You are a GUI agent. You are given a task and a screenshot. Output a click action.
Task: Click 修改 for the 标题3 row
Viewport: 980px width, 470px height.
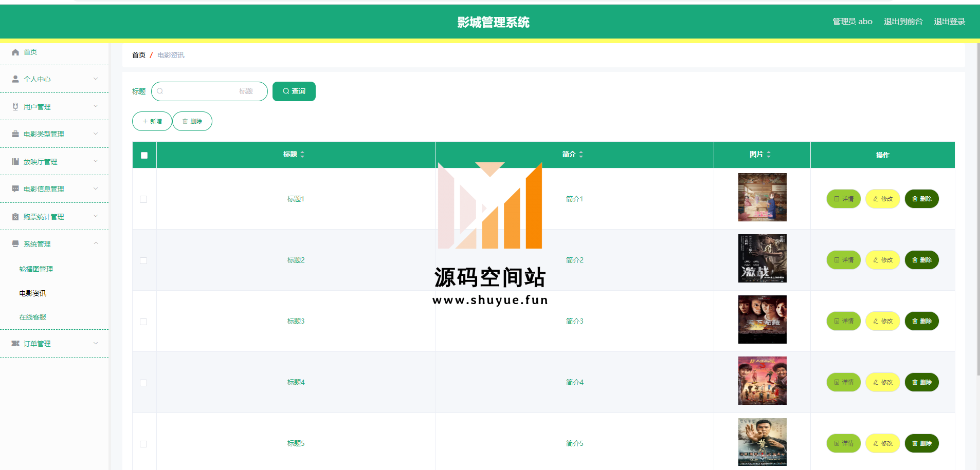point(883,321)
